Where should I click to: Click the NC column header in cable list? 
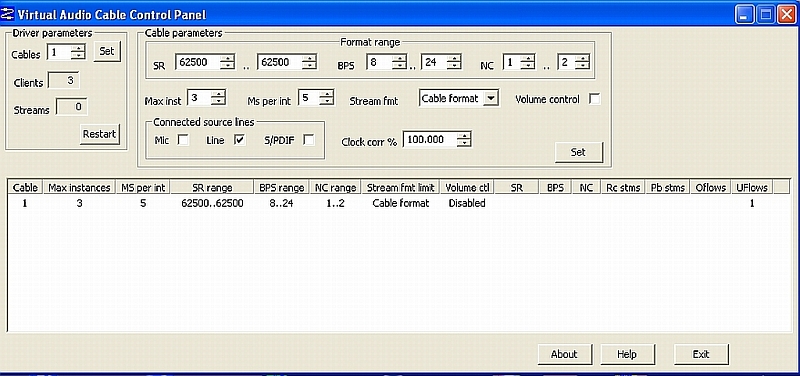click(586, 187)
